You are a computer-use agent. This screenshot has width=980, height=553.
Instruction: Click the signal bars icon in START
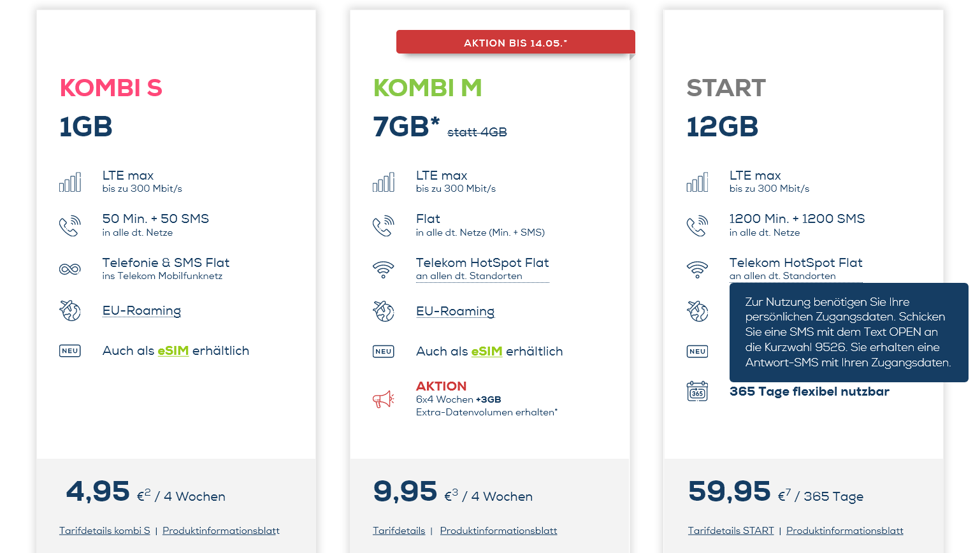coord(698,182)
